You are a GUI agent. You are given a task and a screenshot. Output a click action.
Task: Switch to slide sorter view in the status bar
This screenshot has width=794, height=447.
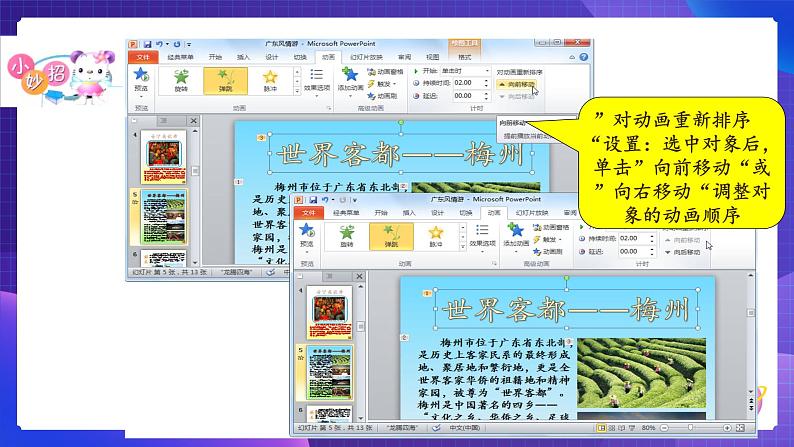pyautogui.click(x=611, y=428)
